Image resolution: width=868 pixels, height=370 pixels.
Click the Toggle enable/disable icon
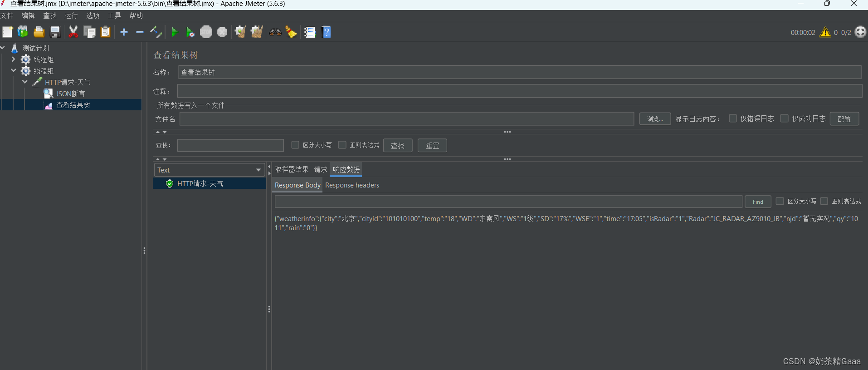tap(156, 32)
